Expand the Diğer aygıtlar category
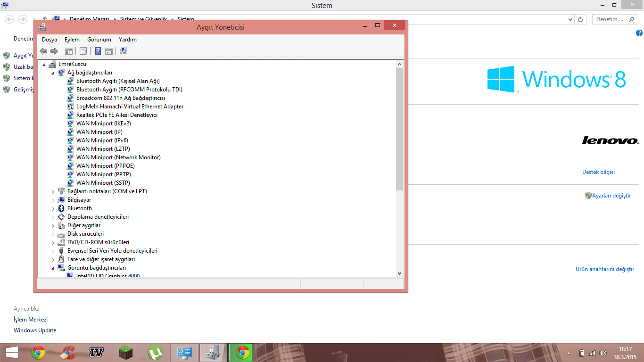Viewport: 644px width, 362px height. point(53,225)
